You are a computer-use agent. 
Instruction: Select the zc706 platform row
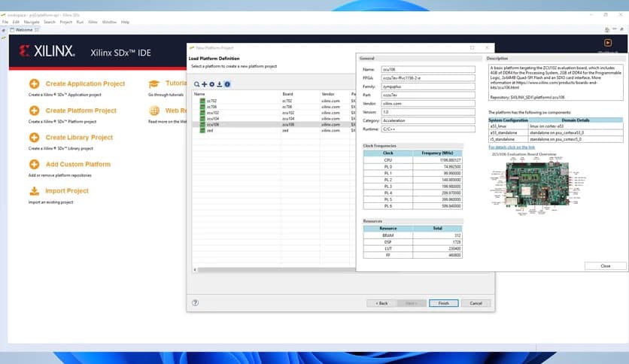274,107
